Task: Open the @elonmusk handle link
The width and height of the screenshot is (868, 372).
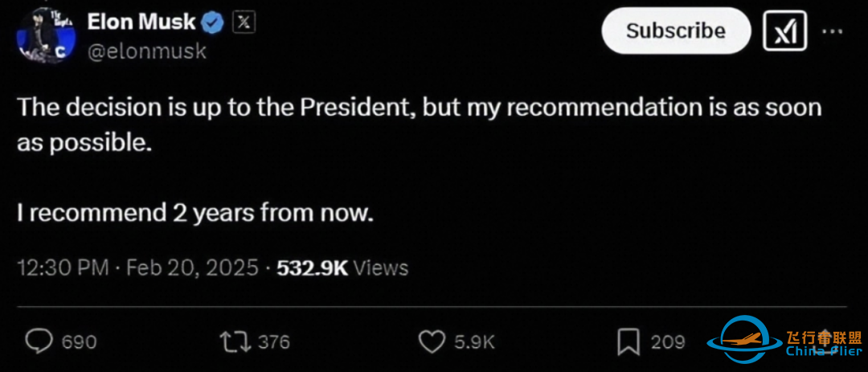Action: (x=145, y=51)
